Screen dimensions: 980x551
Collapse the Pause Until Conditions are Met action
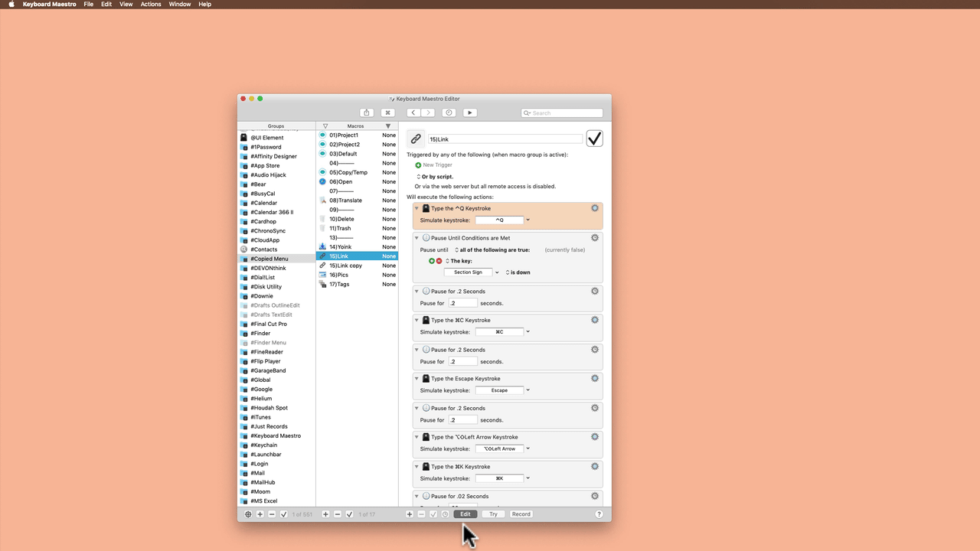tap(417, 238)
